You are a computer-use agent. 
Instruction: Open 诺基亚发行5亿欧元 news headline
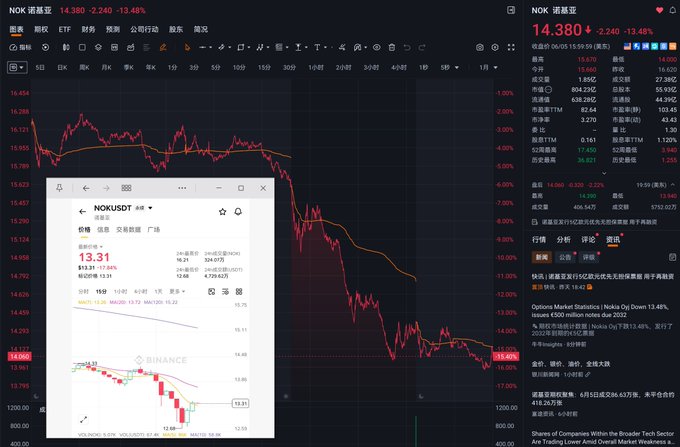pos(603,276)
